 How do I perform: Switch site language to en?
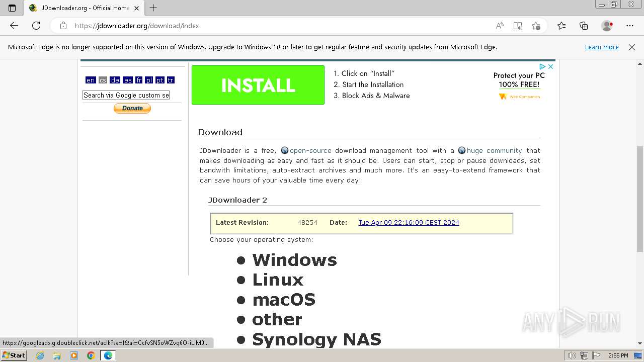(x=91, y=80)
